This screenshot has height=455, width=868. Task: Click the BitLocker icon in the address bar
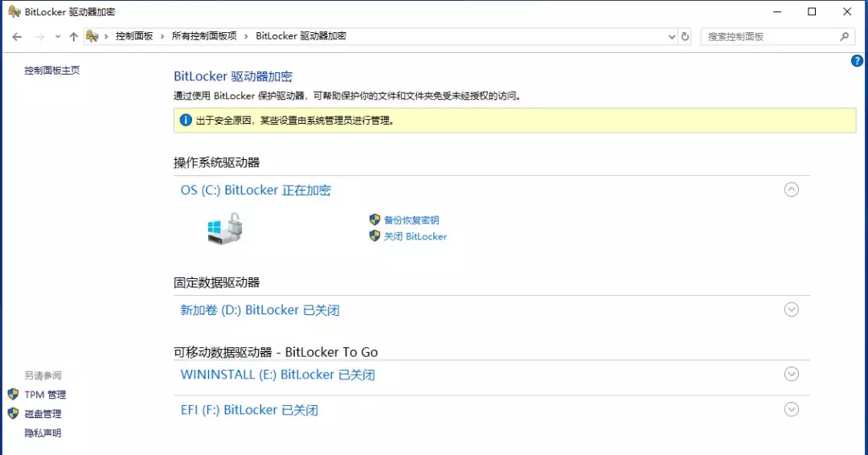[x=92, y=36]
